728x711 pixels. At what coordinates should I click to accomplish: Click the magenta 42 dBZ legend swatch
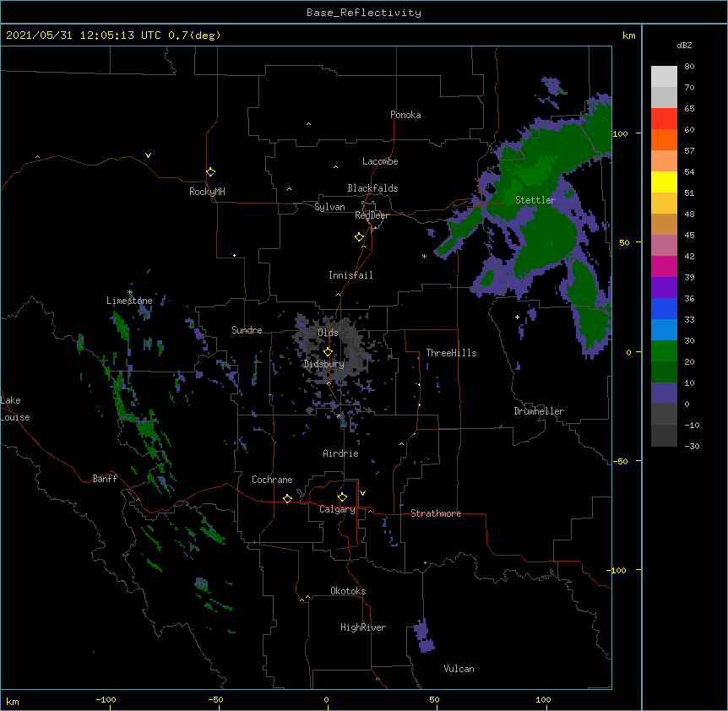[x=664, y=266]
